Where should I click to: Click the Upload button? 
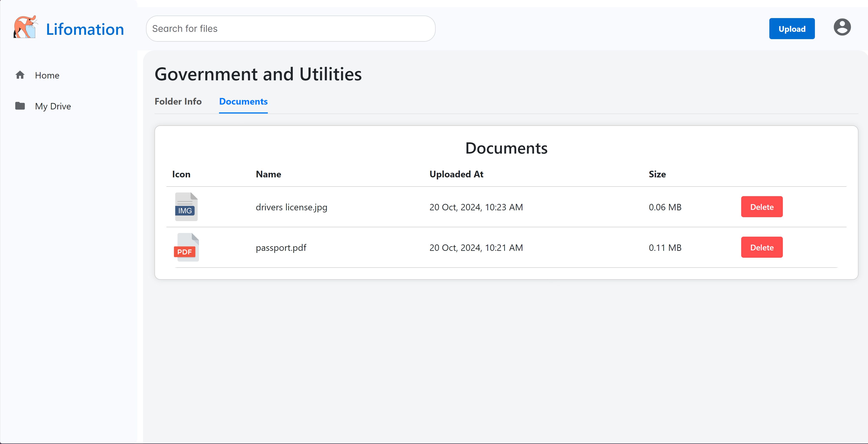click(792, 29)
